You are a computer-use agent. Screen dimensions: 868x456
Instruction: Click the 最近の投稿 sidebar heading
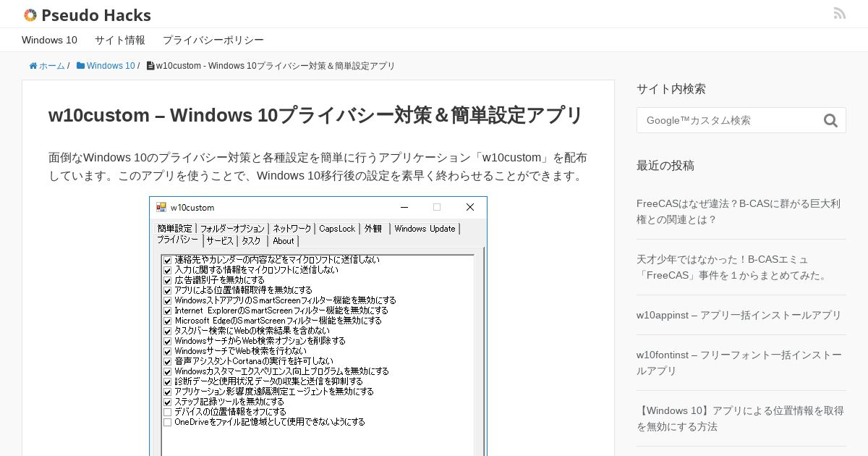665,166
